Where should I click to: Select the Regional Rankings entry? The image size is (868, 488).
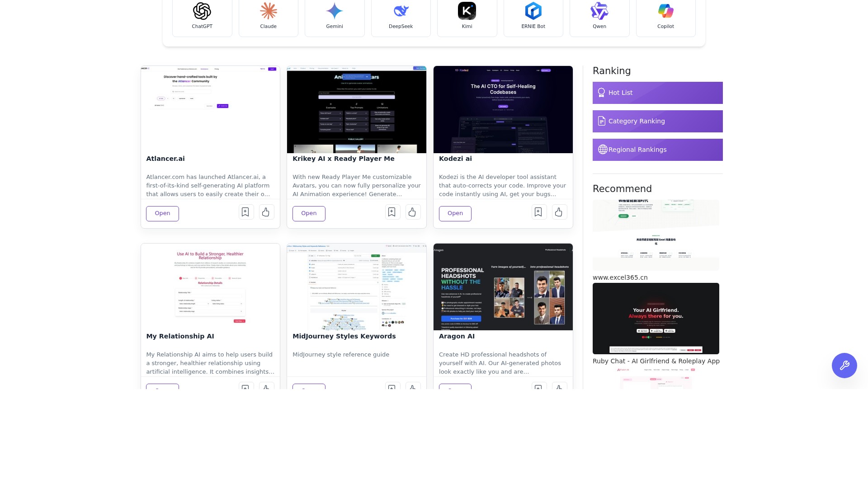tap(658, 150)
